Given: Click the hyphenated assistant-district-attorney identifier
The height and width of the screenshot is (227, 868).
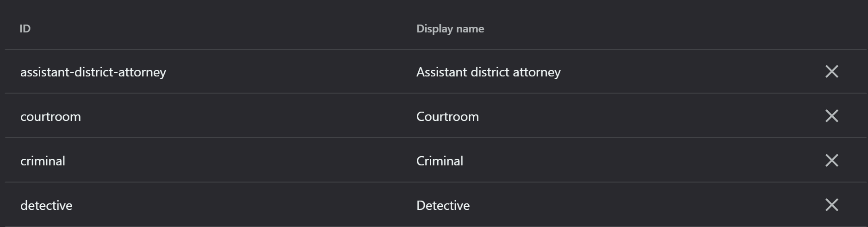Looking at the screenshot, I should pos(93,72).
